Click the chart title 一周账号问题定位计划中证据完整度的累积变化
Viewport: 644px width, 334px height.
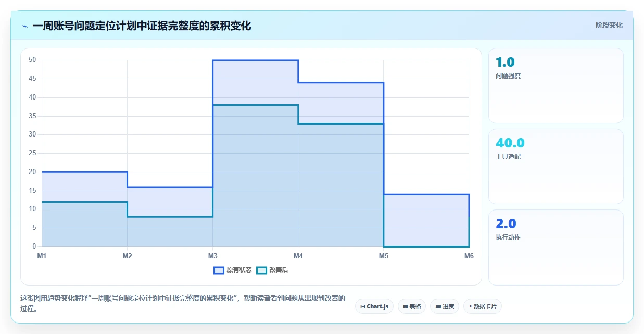point(142,26)
